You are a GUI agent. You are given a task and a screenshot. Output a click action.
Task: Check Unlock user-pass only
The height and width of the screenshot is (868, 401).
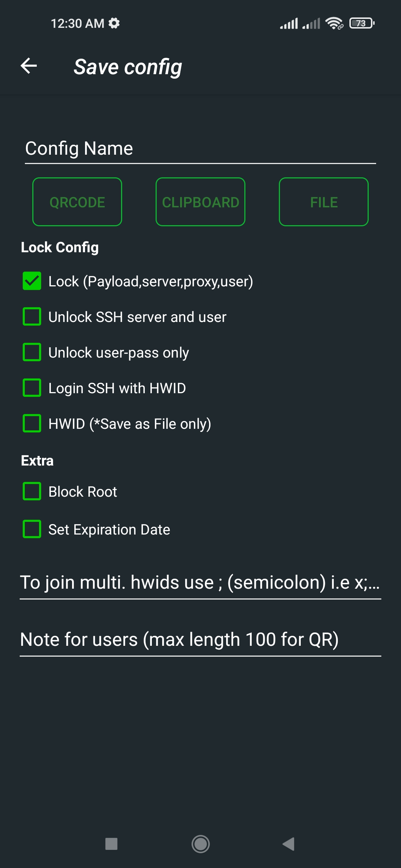(32, 352)
